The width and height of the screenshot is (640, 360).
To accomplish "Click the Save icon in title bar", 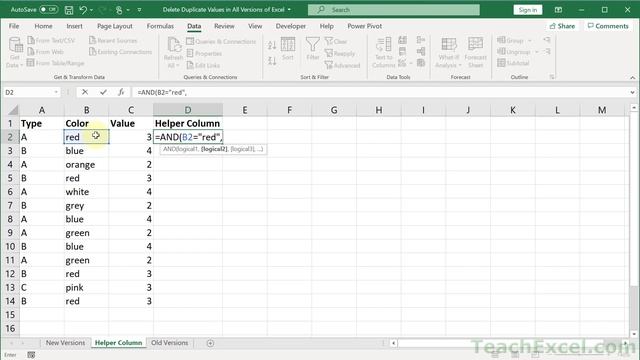I will (x=69, y=10).
